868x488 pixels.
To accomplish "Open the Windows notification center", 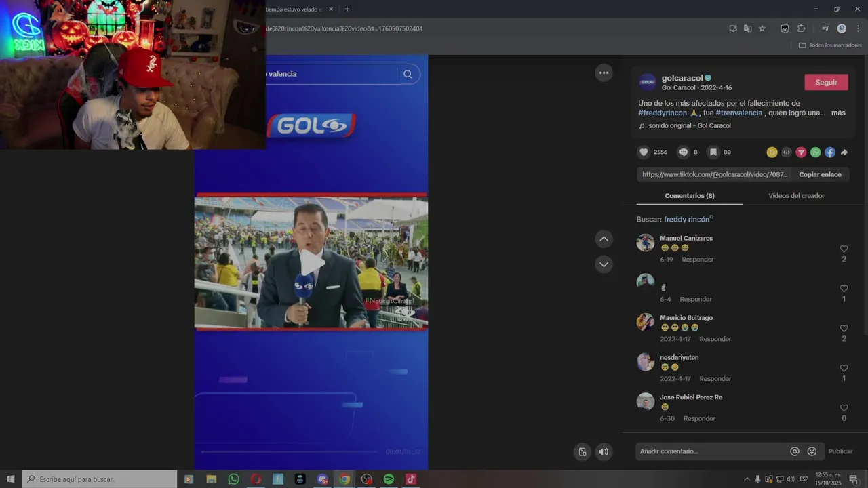I will coord(854,479).
